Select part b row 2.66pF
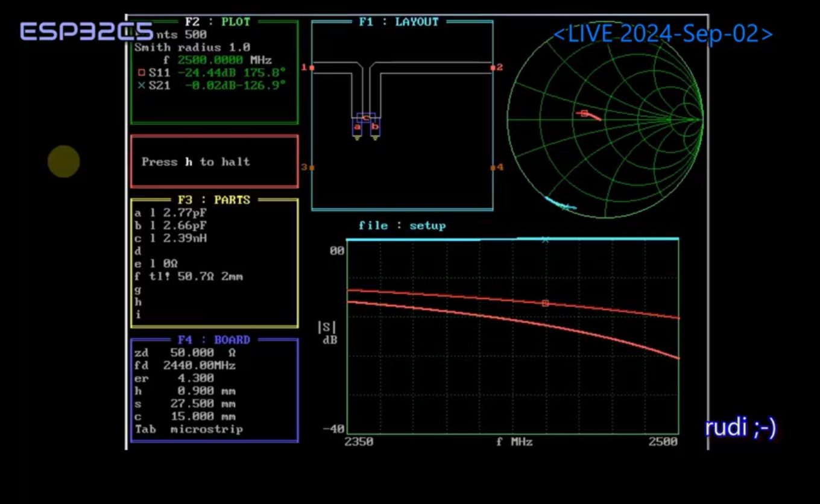 pos(171,225)
